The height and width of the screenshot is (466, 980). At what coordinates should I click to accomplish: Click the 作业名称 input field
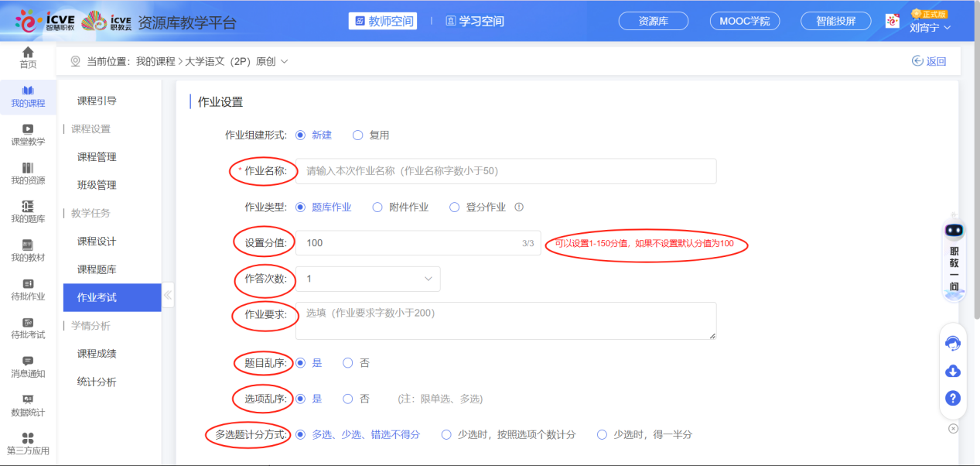[x=506, y=171]
